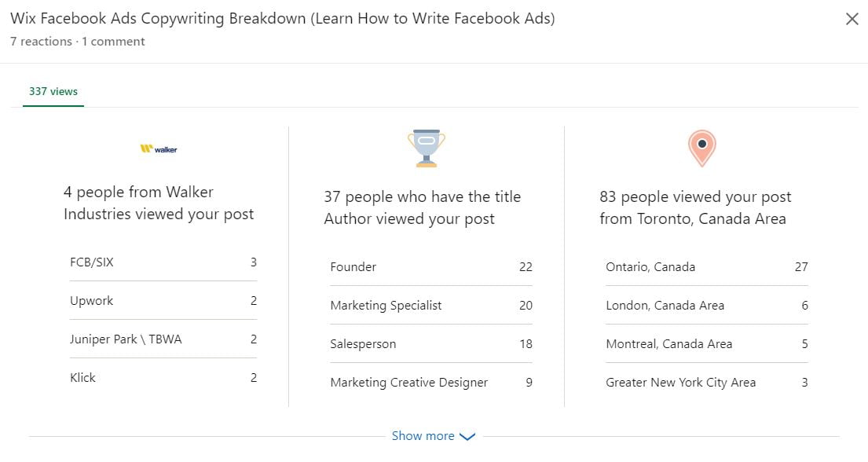
Task: Click the Walker Industries company logo
Action: tap(159, 148)
